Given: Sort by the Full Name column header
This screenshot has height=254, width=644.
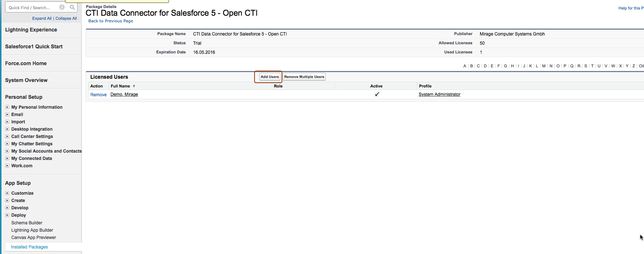Looking at the screenshot, I should pyautogui.click(x=120, y=86).
